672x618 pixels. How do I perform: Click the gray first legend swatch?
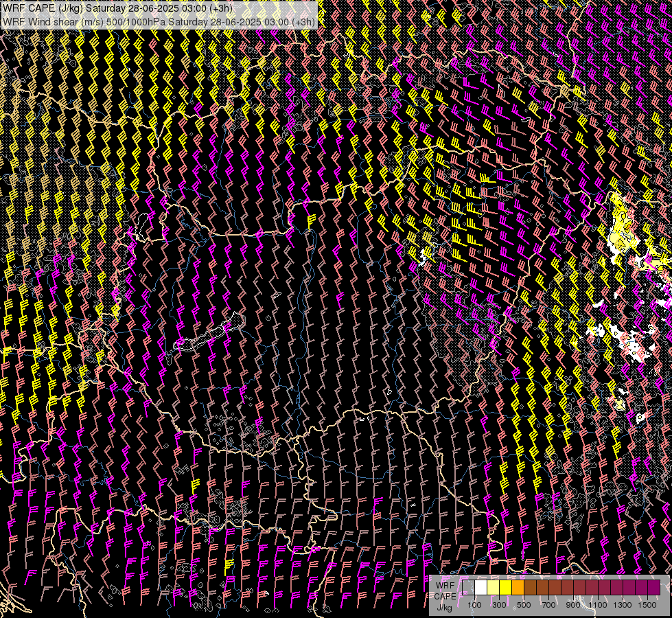click(468, 588)
